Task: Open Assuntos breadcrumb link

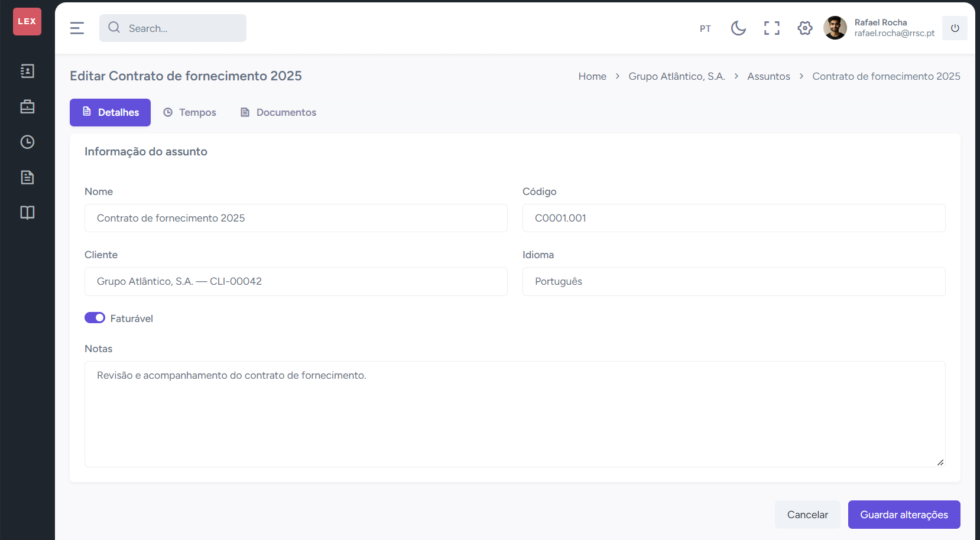Action: [x=768, y=76]
